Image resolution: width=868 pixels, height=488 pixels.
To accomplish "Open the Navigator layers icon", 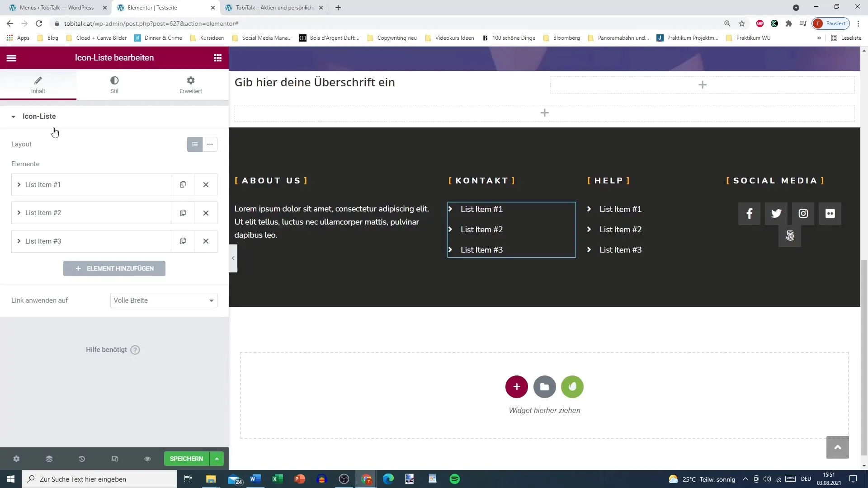I will [49, 459].
